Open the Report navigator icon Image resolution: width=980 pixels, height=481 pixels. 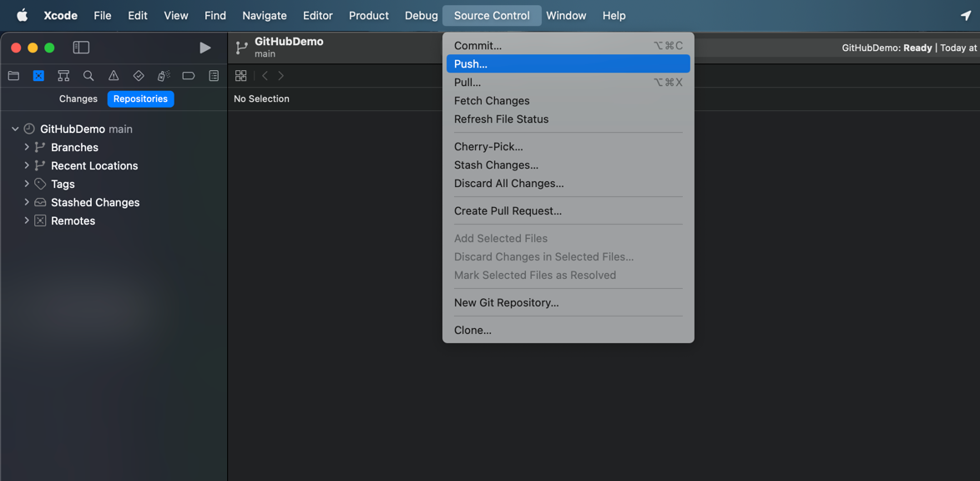[x=214, y=76]
